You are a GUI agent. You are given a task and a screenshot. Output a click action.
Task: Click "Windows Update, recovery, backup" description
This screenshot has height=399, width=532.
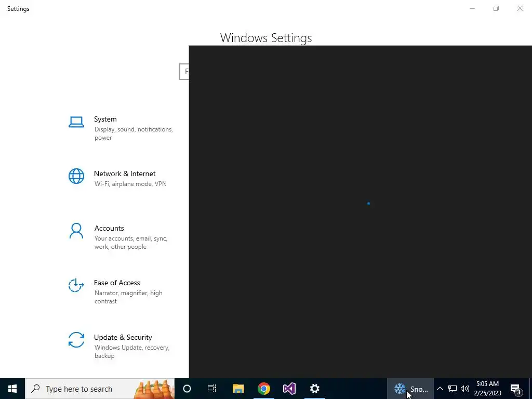(x=132, y=352)
